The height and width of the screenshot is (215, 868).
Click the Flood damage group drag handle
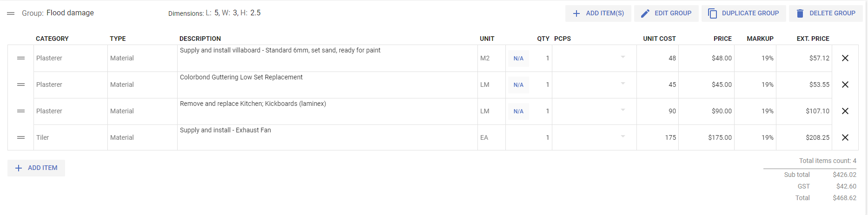point(11,13)
